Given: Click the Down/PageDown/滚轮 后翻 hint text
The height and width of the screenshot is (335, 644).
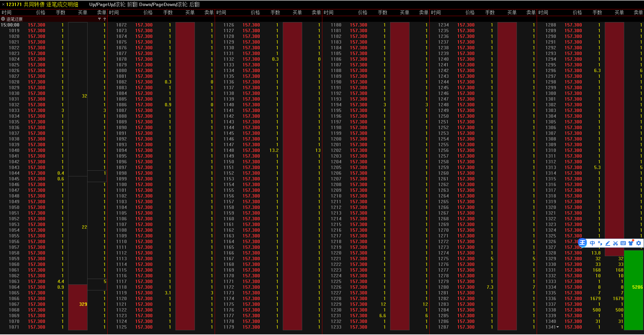Looking at the screenshot, I should tap(169, 4).
